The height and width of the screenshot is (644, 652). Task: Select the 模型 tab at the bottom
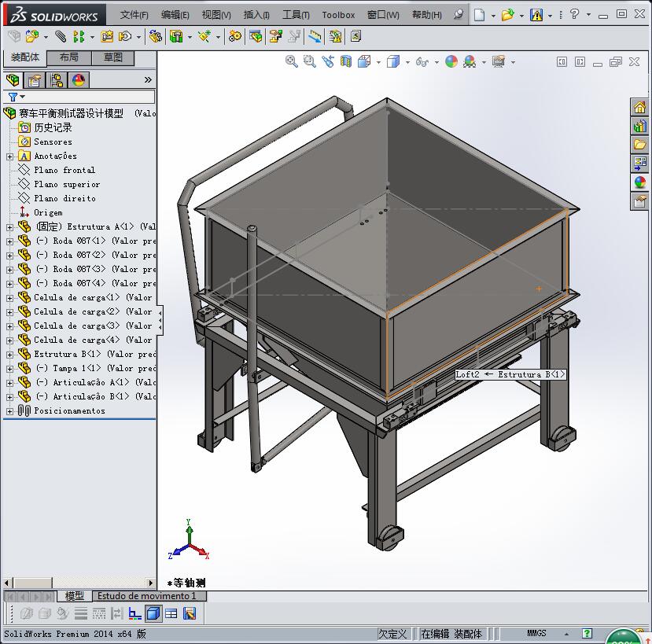pos(75,596)
